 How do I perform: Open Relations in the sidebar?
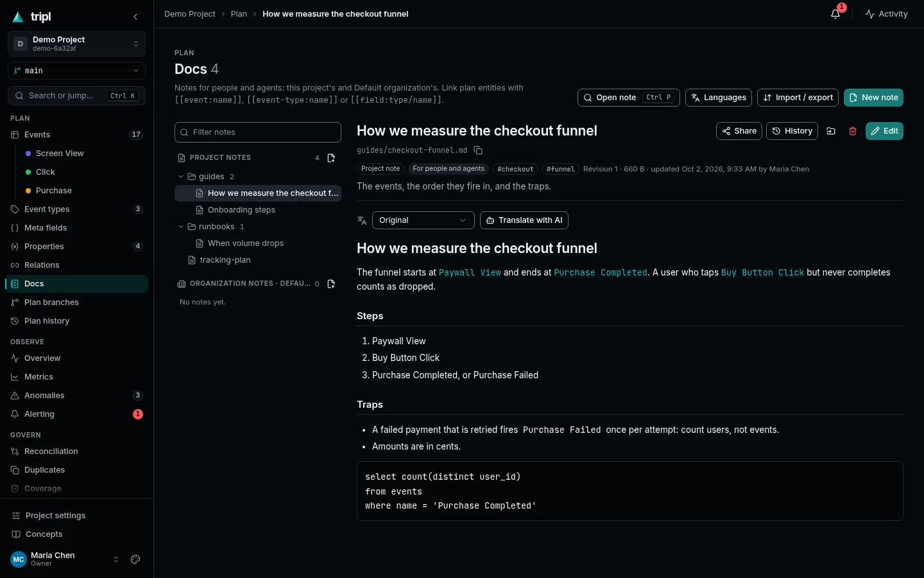[x=76, y=265]
